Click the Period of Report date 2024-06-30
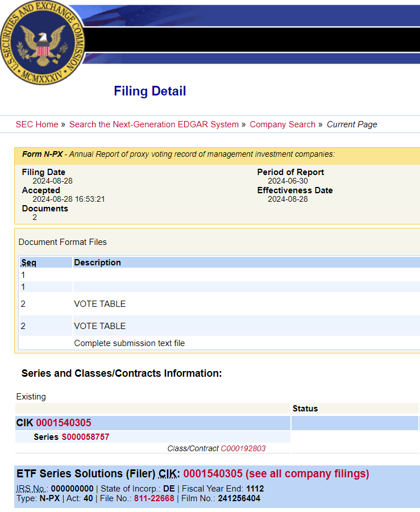 pos(288,181)
